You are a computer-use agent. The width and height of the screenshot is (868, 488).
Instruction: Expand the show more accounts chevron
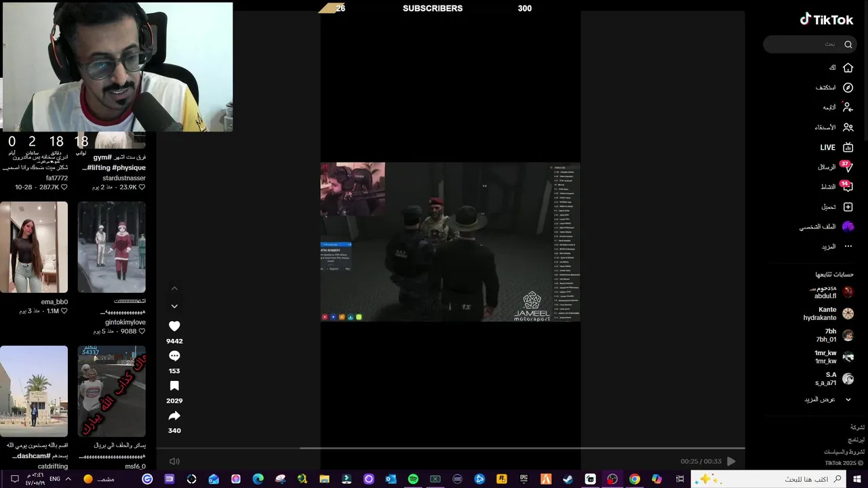848,399
